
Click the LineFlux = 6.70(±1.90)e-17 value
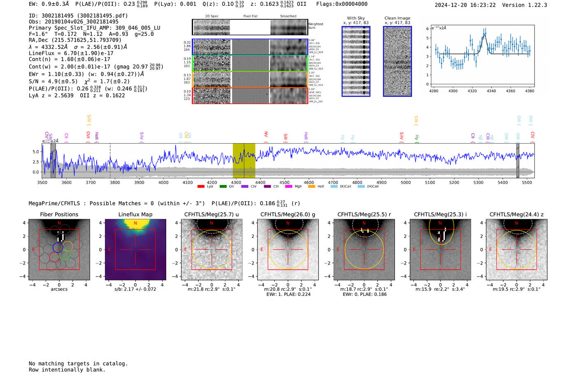coord(71,53)
